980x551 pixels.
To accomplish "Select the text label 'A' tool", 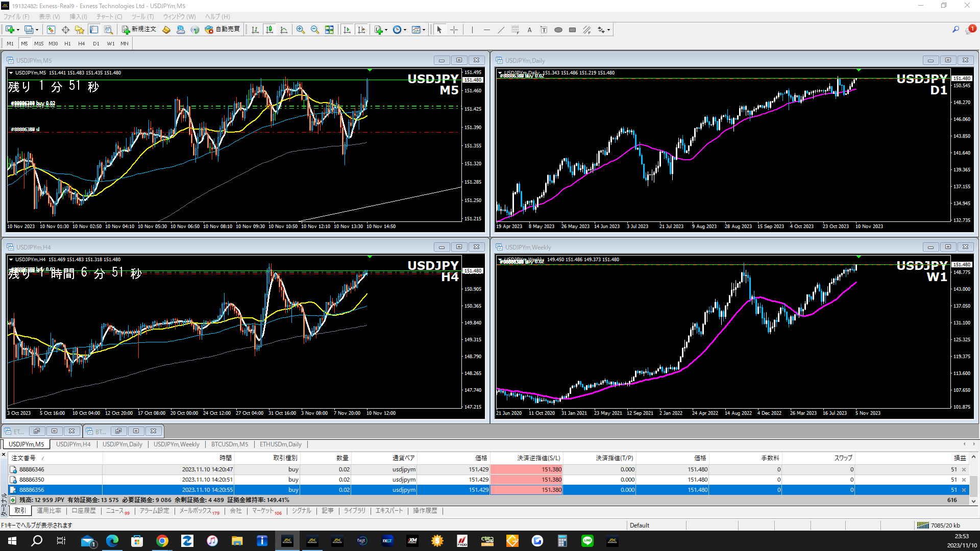I will pos(529,30).
